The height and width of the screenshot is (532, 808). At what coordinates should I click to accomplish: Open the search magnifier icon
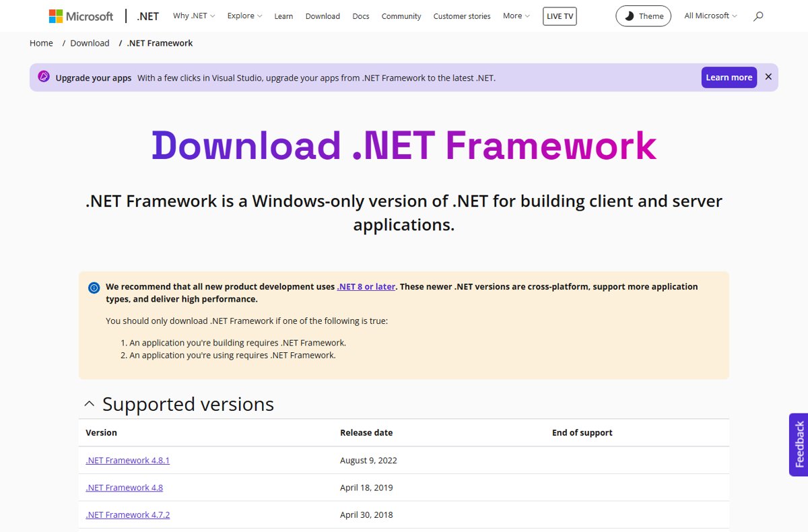point(758,16)
